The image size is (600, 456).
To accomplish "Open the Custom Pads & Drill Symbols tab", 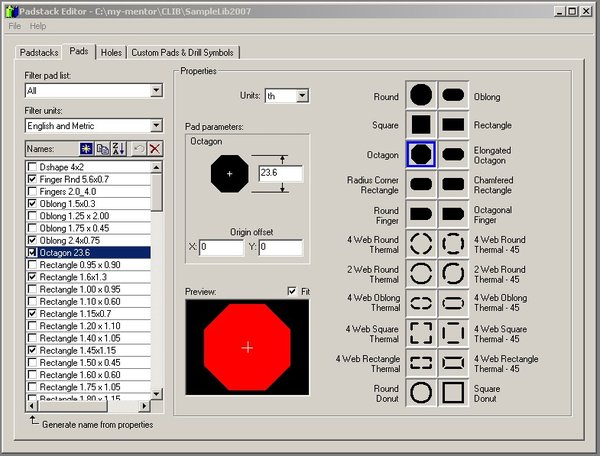I will [183, 52].
